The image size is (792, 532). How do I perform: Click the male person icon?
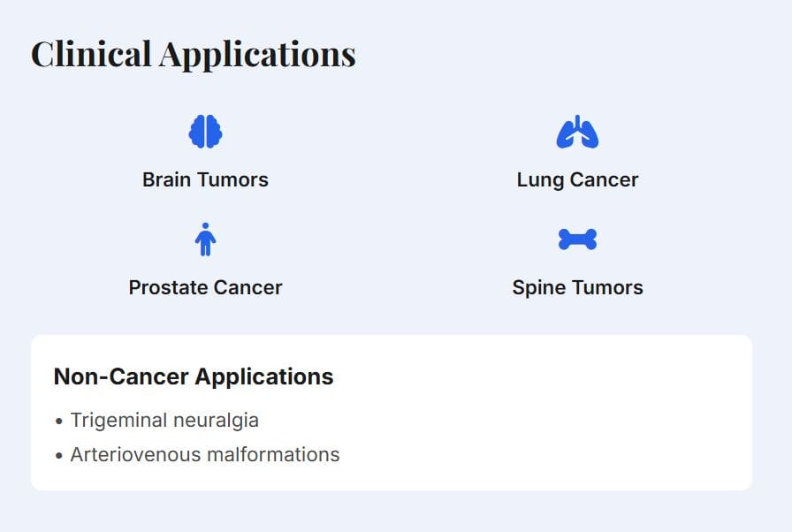tap(205, 239)
